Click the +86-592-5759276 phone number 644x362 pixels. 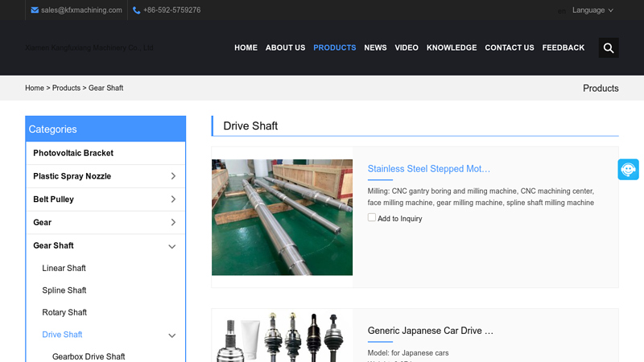[171, 10]
